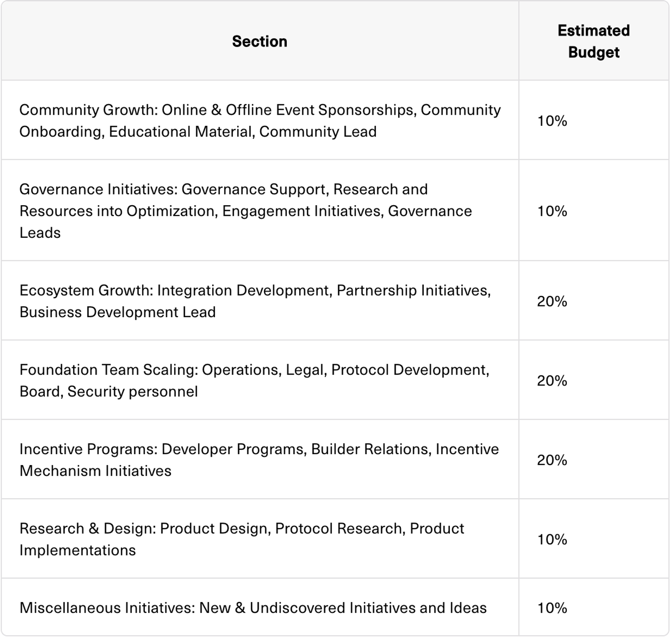672x637 pixels.
Task: Click the words Mechanism Initiatives
Action: click(95, 471)
